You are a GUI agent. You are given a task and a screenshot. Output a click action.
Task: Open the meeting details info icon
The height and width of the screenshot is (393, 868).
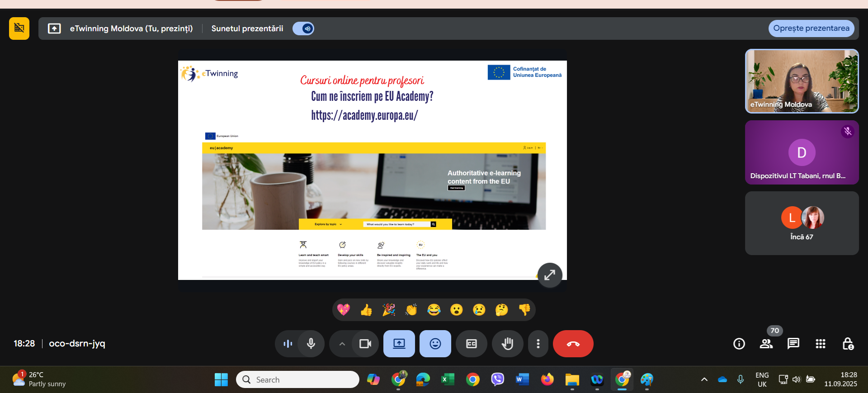click(x=739, y=344)
